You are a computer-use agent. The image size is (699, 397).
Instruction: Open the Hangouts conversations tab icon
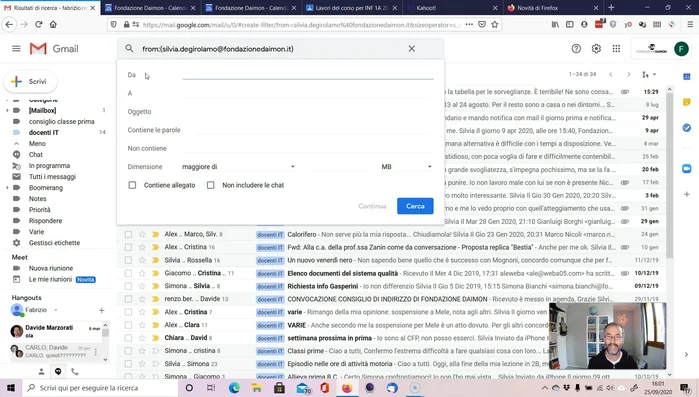[58, 371]
